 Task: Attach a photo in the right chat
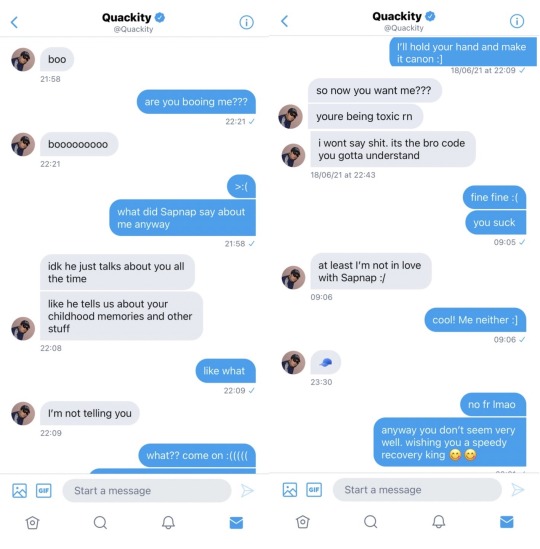[290, 489]
